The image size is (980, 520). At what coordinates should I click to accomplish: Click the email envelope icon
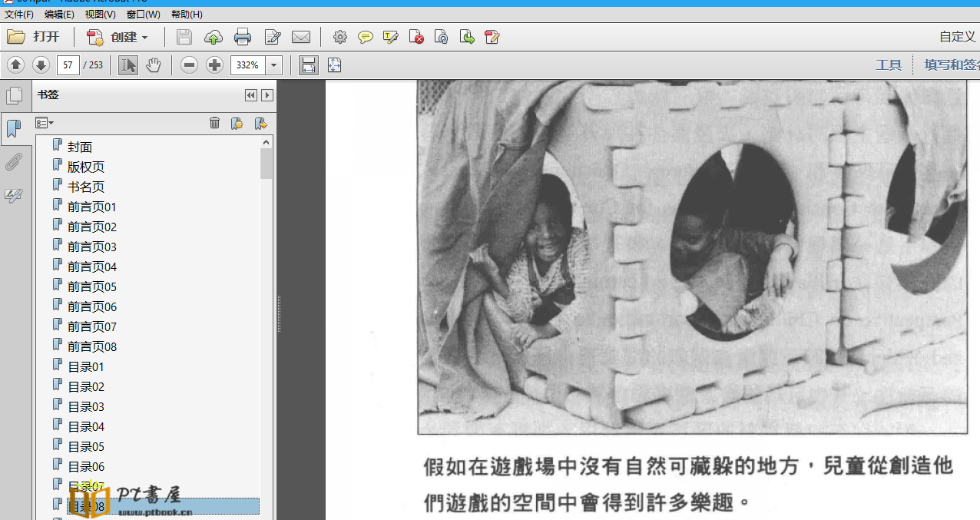[x=301, y=37]
